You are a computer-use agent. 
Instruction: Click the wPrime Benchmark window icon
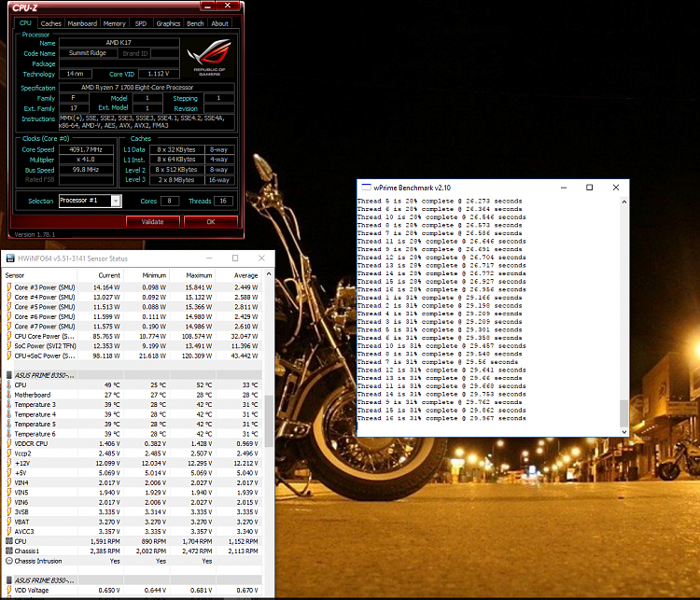click(364, 188)
